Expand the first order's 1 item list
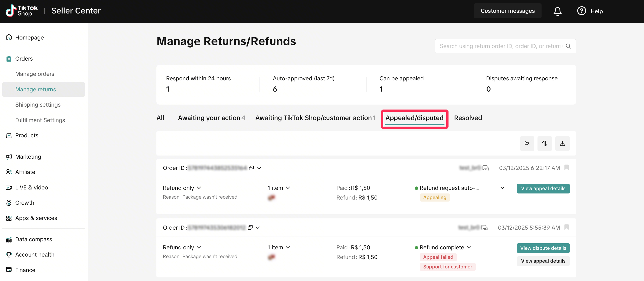Image resolution: width=644 pixels, height=281 pixels. [x=288, y=188]
